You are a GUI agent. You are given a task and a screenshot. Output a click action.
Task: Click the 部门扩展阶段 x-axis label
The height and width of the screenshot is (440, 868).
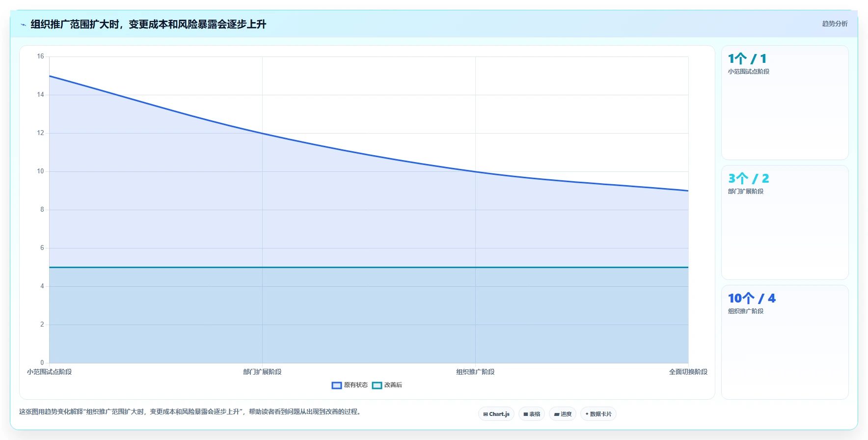262,372
